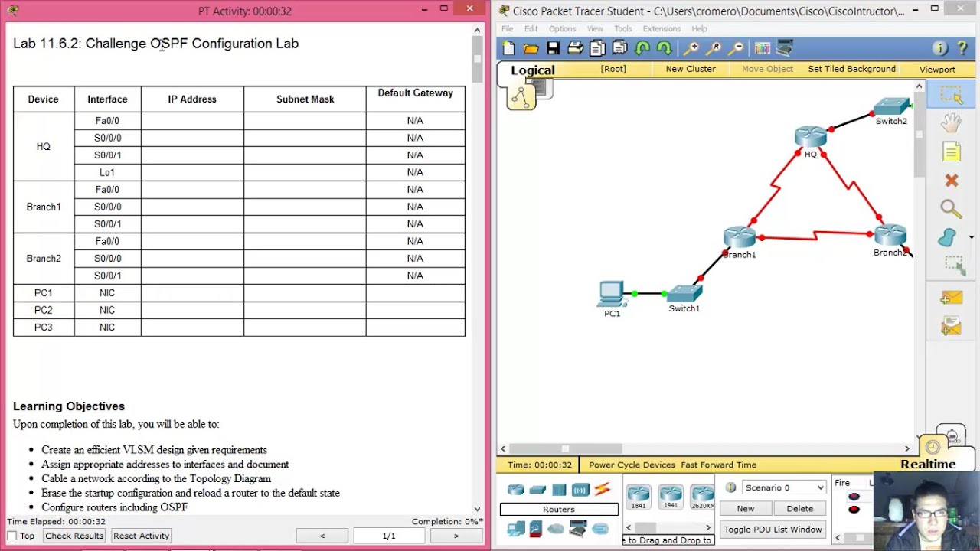Choose the Place Note tool
The width and height of the screenshot is (980, 551).
click(951, 152)
